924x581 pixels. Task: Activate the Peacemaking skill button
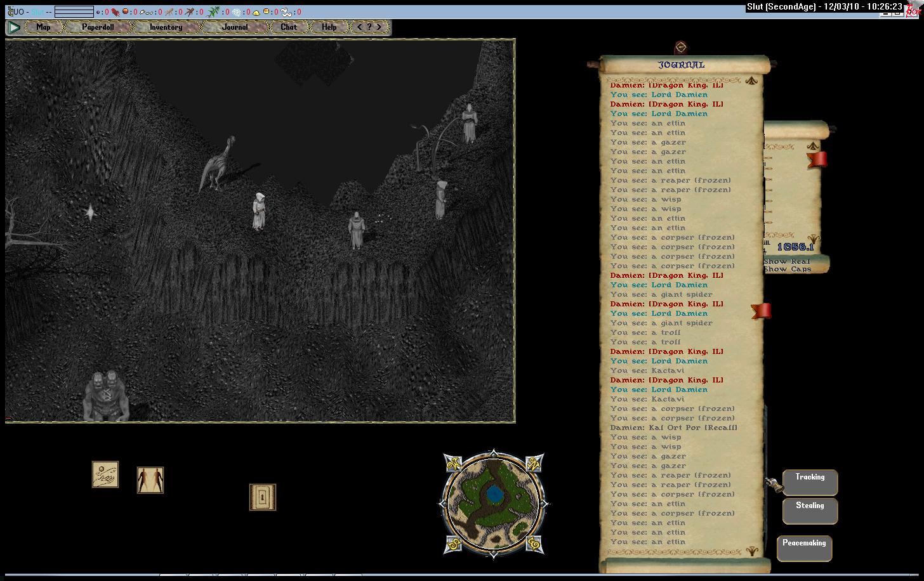point(804,548)
